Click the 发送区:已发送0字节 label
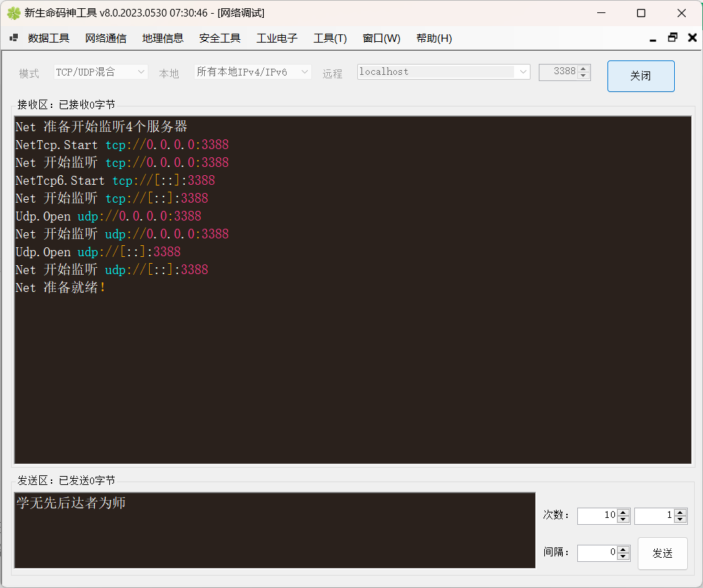The image size is (703, 588). pyautogui.click(x=66, y=480)
